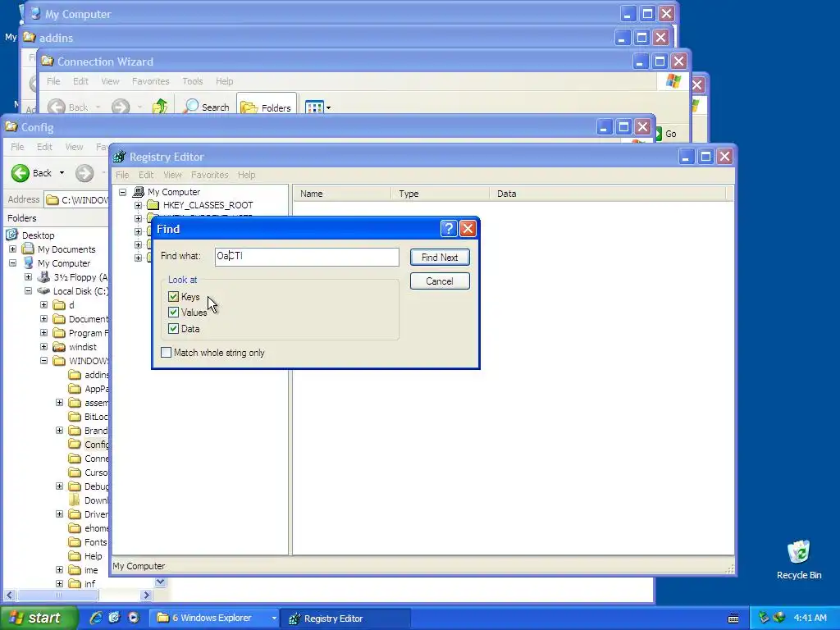The image size is (840, 630).
Task: Open Registry Editor Favorites menu
Action: (x=209, y=175)
